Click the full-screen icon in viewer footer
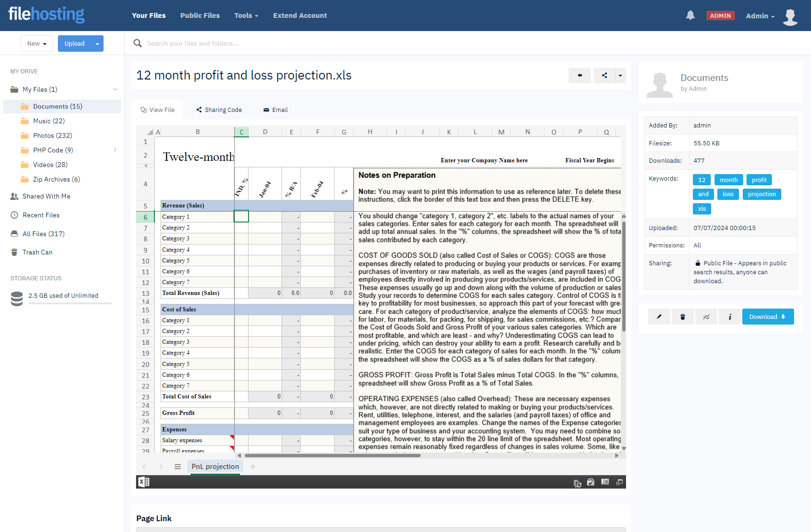811x532 pixels. 619,482
